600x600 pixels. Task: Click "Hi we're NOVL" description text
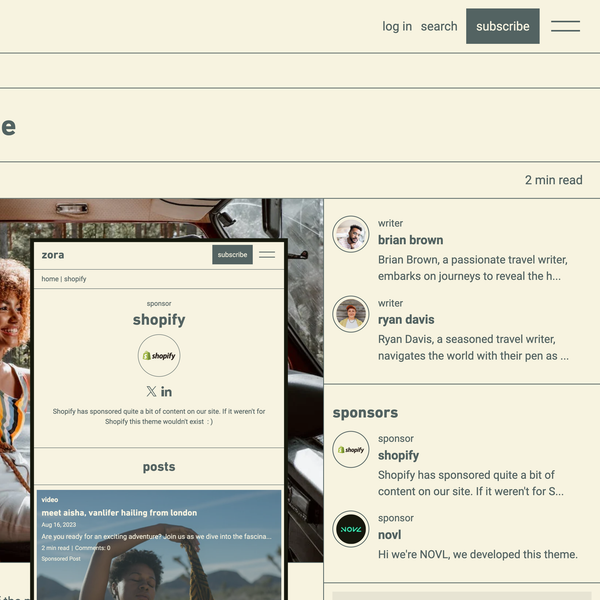tap(478, 554)
